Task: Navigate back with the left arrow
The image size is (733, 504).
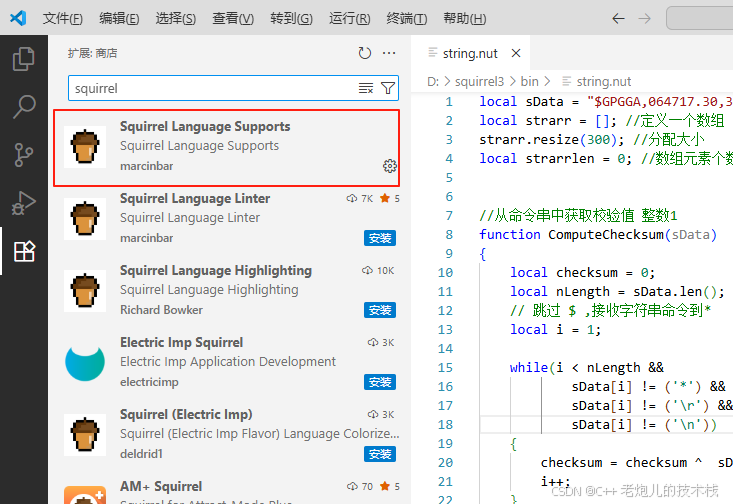Action: [x=618, y=19]
